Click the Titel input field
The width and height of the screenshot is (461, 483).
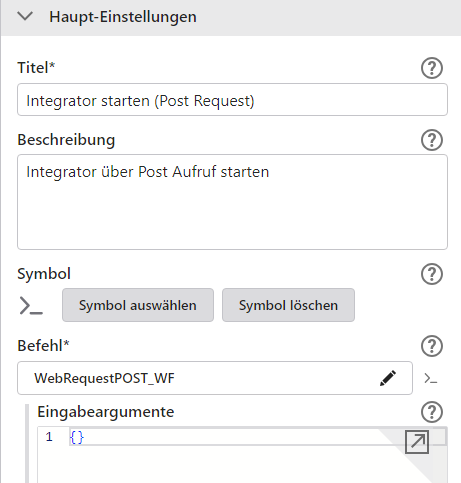[232, 100]
